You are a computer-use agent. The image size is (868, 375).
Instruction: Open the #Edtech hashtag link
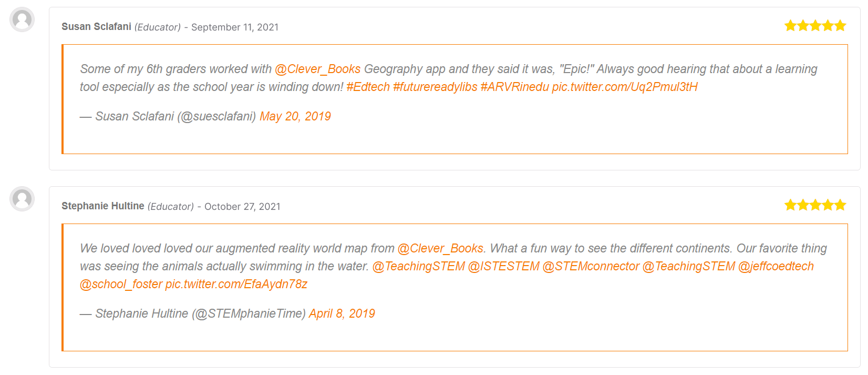coord(368,87)
